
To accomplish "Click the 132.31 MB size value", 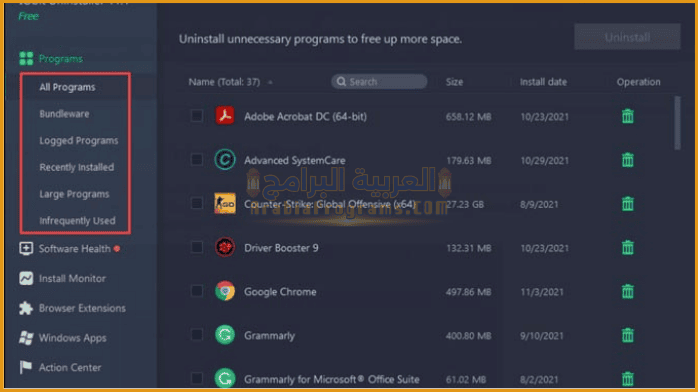I will coord(469,248).
